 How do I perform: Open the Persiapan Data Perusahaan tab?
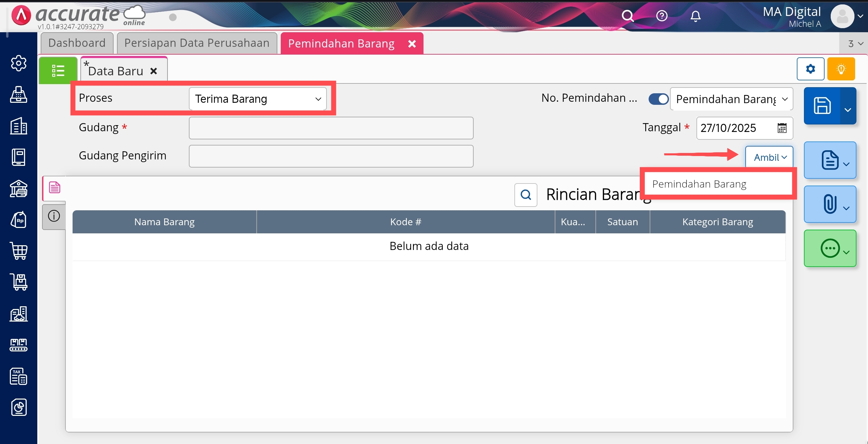click(x=197, y=43)
